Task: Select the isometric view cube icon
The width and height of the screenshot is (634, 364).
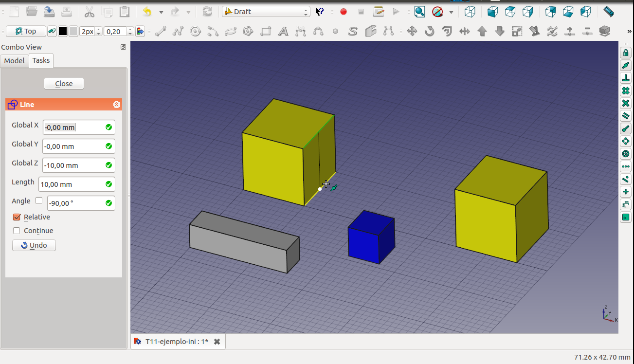Action: pos(470,12)
